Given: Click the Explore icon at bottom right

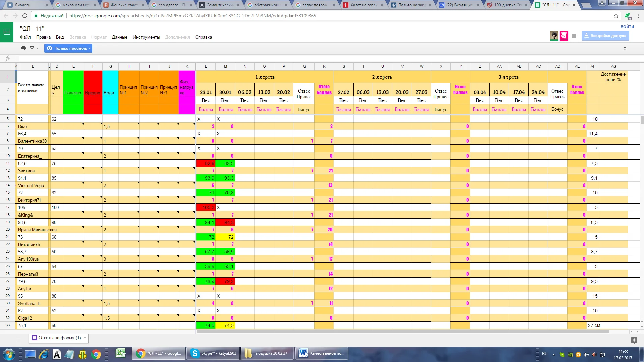Looking at the screenshot, I should [634, 340].
